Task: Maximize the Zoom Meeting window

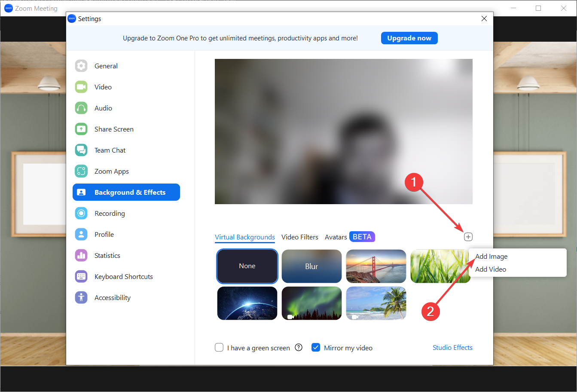Action: [538, 8]
